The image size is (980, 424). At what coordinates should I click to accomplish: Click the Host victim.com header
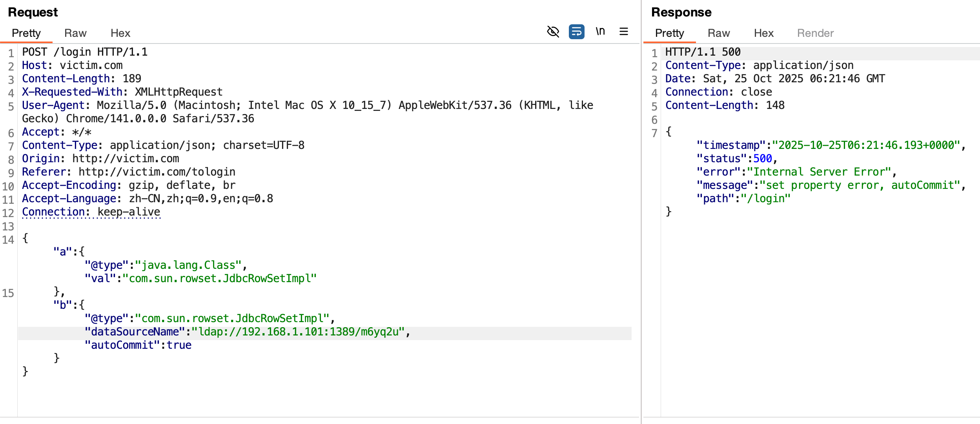(72, 65)
